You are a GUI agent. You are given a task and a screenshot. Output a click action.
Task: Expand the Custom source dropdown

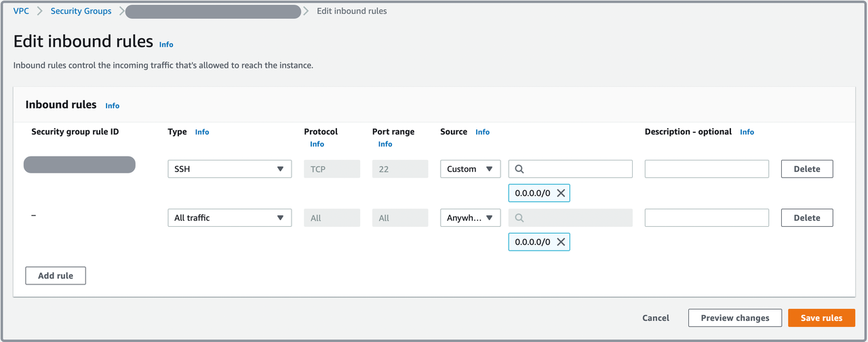pos(470,169)
